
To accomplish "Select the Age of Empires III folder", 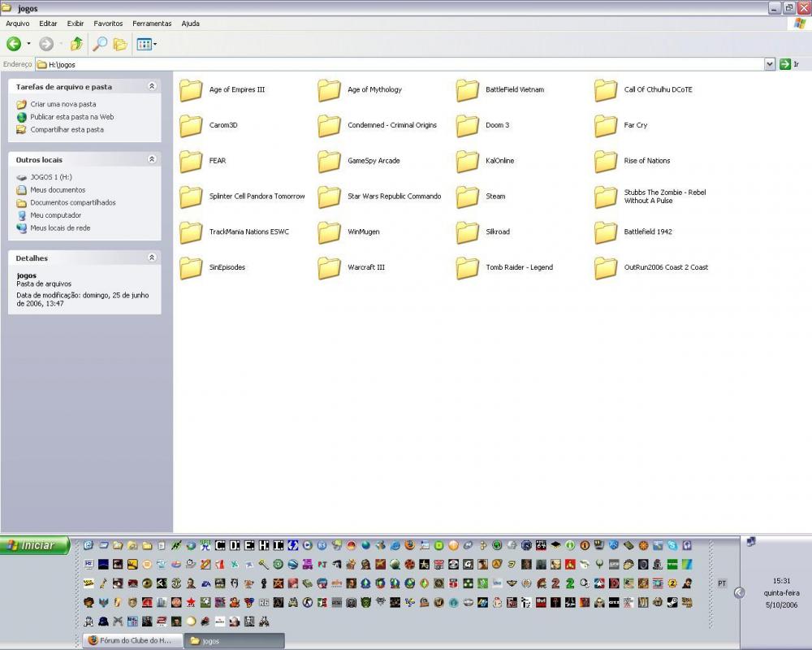I will pyautogui.click(x=191, y=89).
